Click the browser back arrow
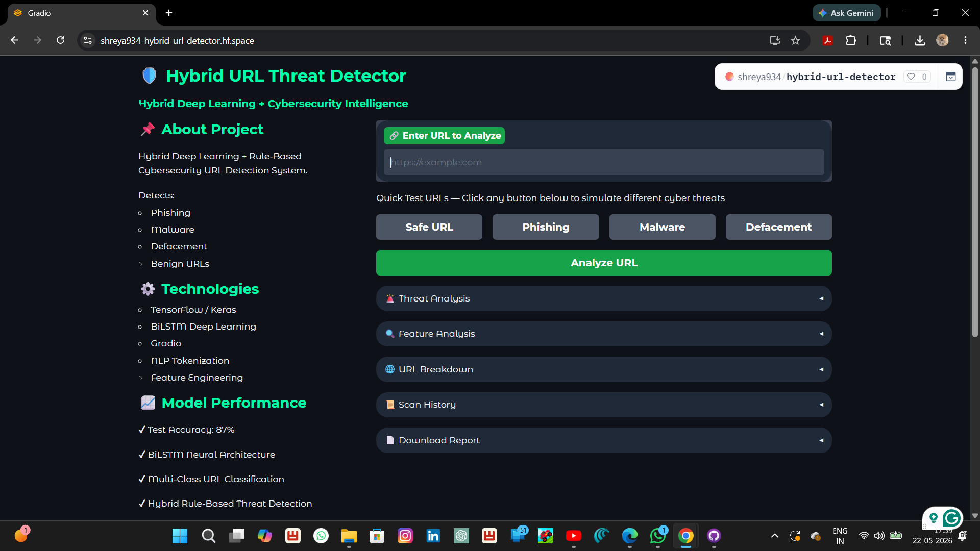 (14, 40)
